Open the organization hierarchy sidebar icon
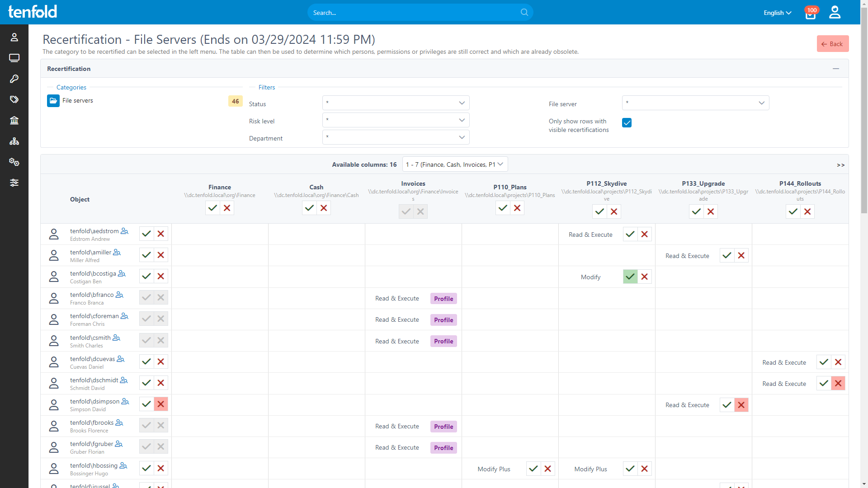This screenshot has height=488, width=868. [x=14, y=141]
